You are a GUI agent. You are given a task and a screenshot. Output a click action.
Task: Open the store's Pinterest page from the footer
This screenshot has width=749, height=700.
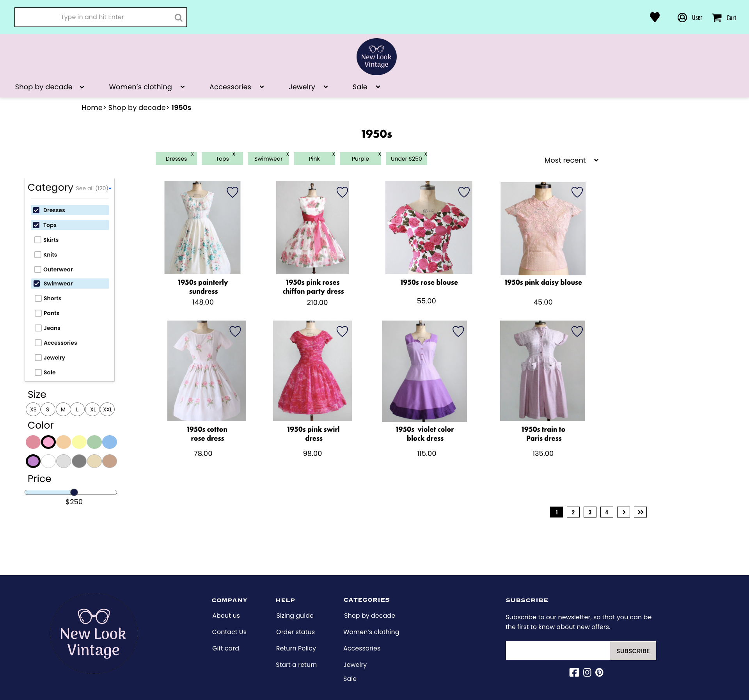coord(600,672)
